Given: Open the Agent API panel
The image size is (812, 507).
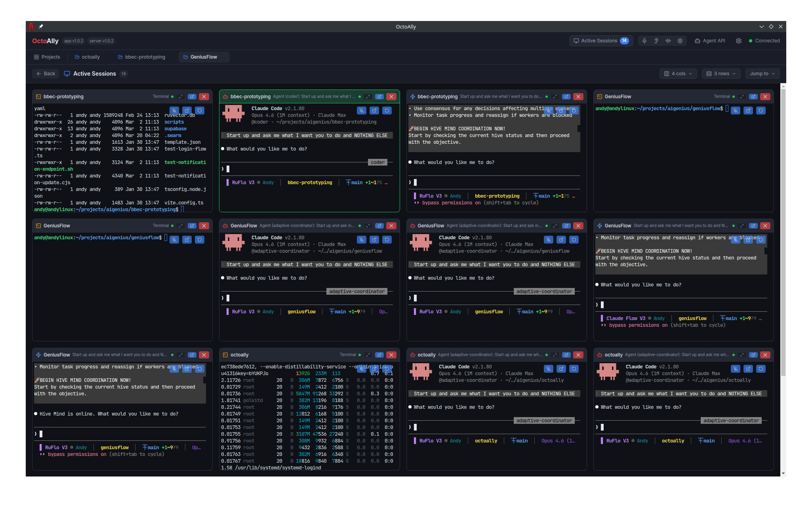Looking at the screenshot, I should pos(710,41).
